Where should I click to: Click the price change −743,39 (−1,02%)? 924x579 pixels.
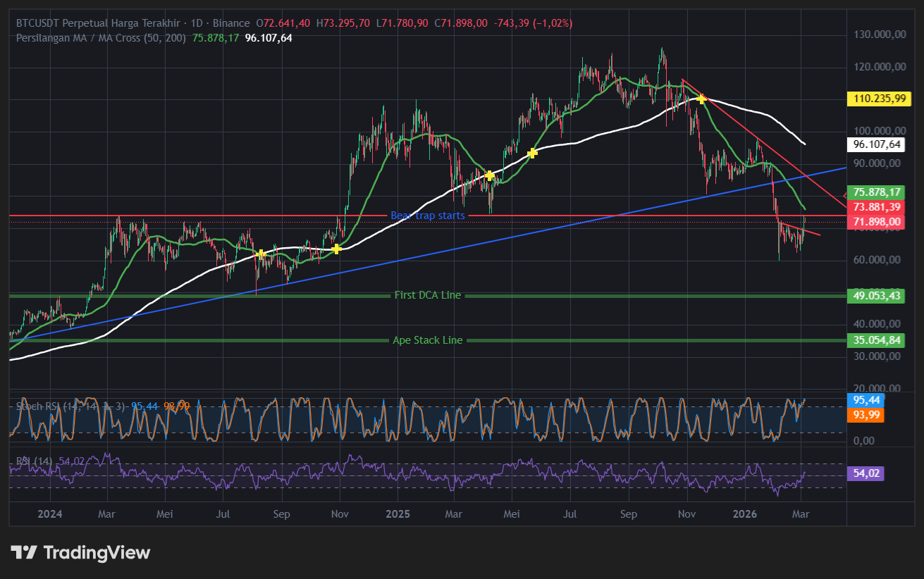(x=534, y=23)
